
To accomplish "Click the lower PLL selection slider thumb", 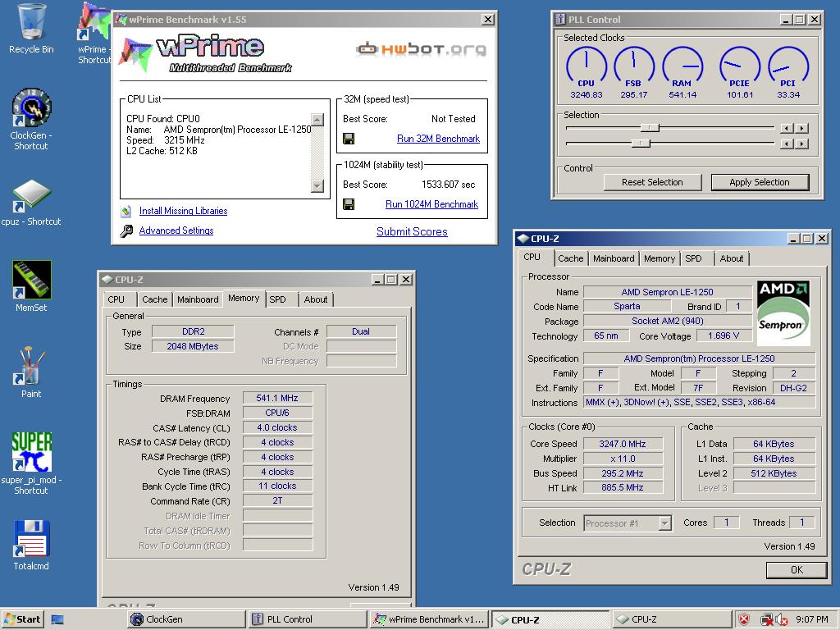I will pos(641,144).
